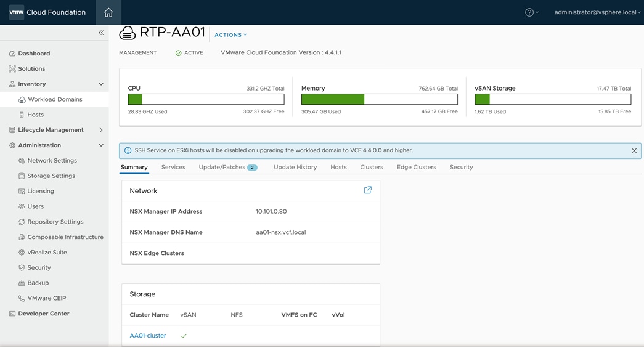Click the home icon in top bar

tap(108, 12)
